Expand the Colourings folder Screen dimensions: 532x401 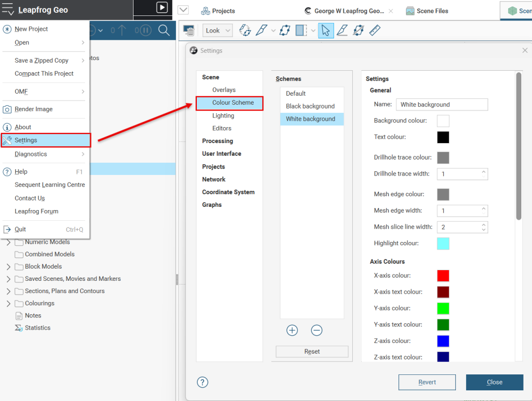click(9, 303)
